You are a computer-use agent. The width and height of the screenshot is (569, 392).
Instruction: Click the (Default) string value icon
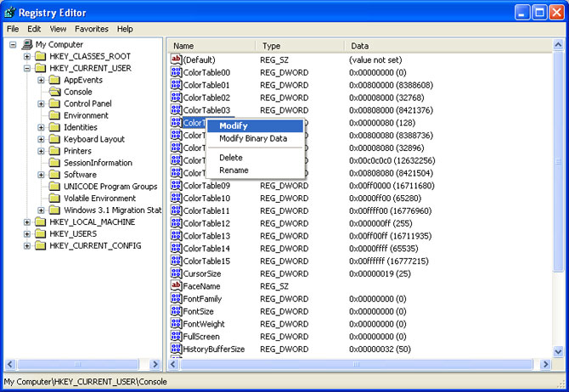coord(177,60)
